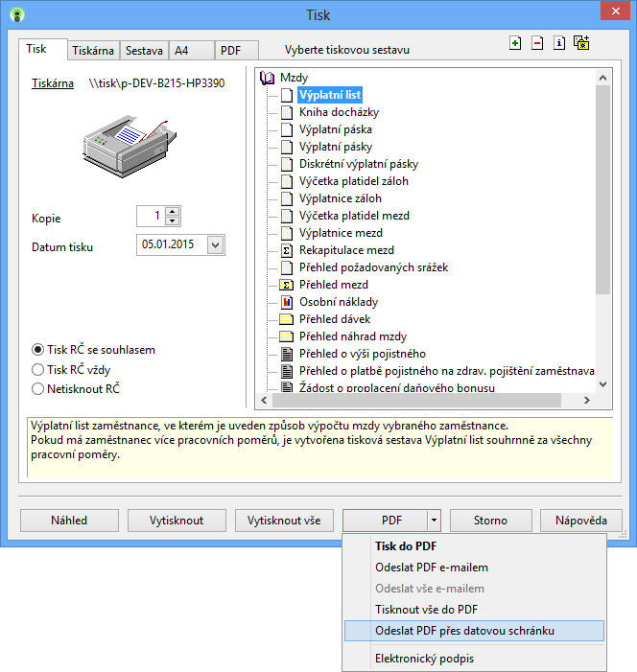The image size is (637, 672).
Task: Click the report list scroll-up arrow
Action: point(602,78)
